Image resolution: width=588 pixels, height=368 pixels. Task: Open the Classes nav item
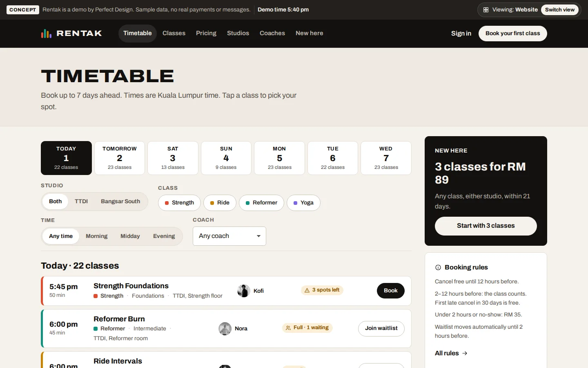(174, 34)
